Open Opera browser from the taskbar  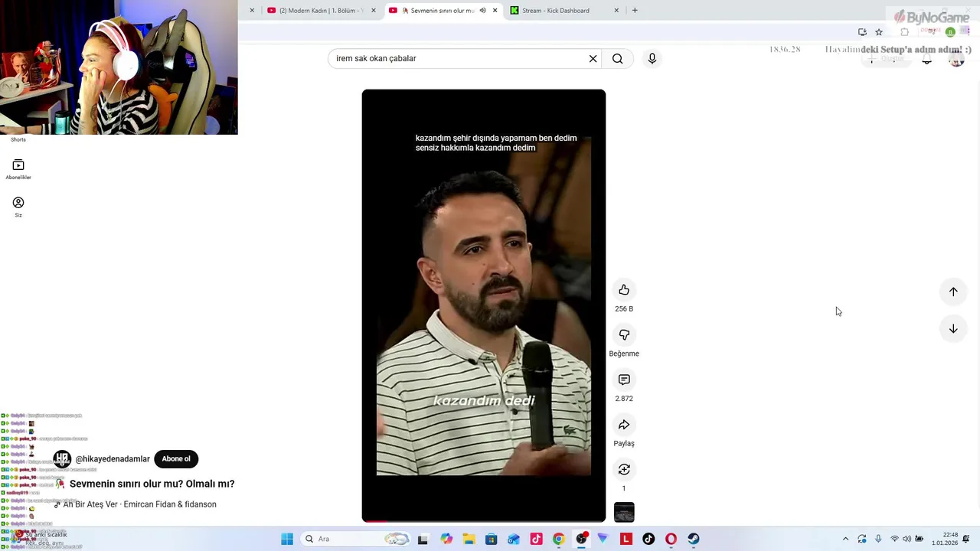tap(671, 539)
